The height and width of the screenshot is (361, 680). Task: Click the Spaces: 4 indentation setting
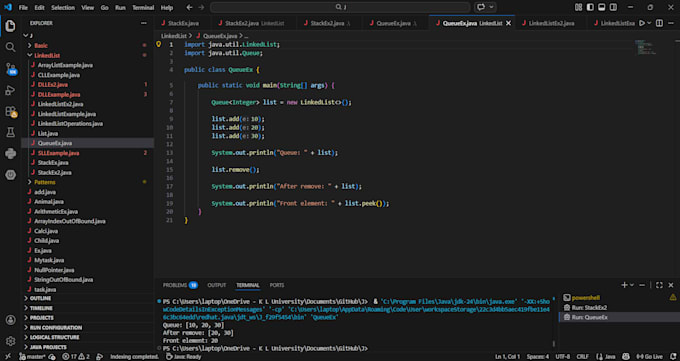coord(538,356)
